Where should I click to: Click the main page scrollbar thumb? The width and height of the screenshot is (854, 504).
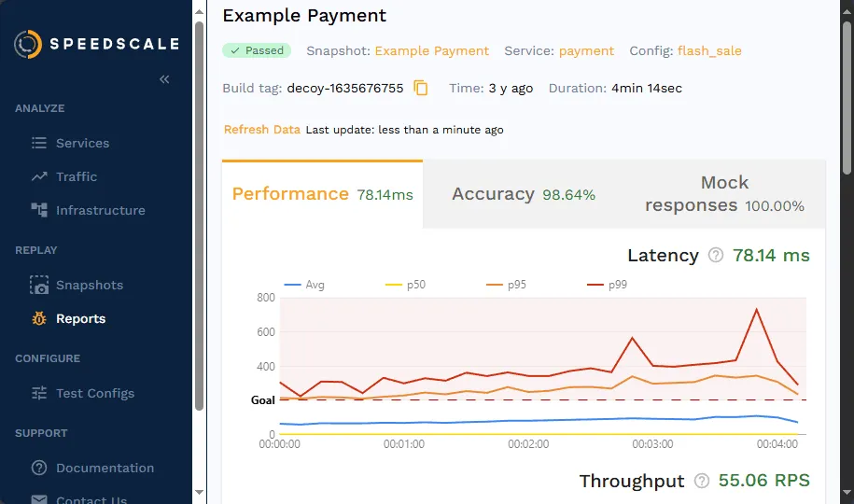[847, 98]
